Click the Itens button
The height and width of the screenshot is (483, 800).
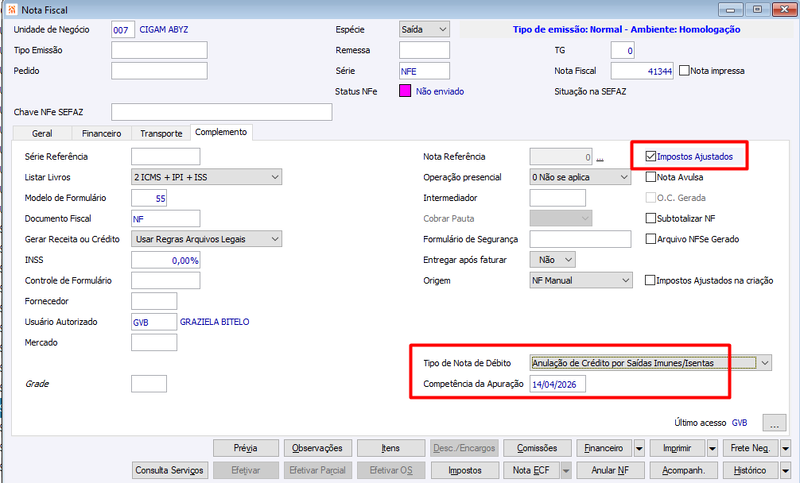click(x=391, y=448)
